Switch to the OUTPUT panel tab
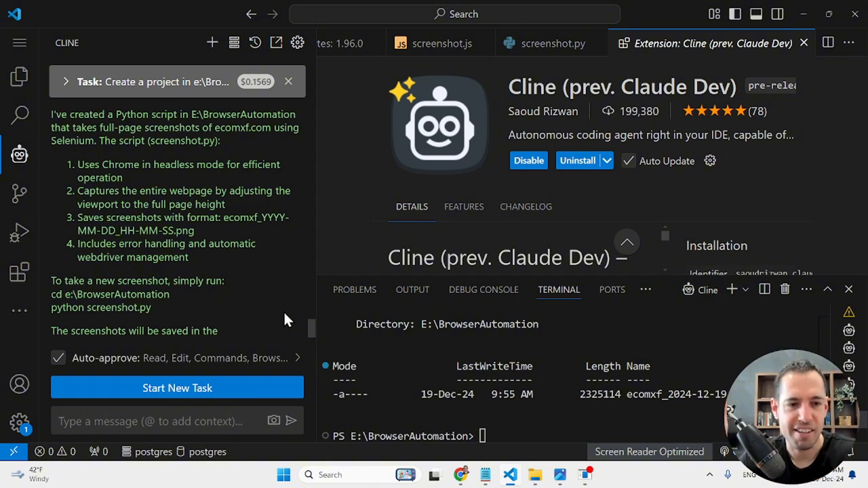 [x=412, y=289]
